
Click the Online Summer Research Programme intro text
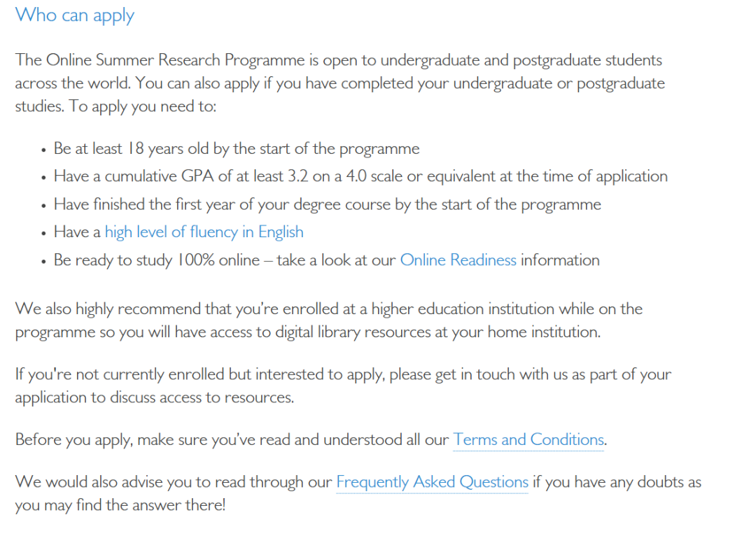click(x=175, y=60)
